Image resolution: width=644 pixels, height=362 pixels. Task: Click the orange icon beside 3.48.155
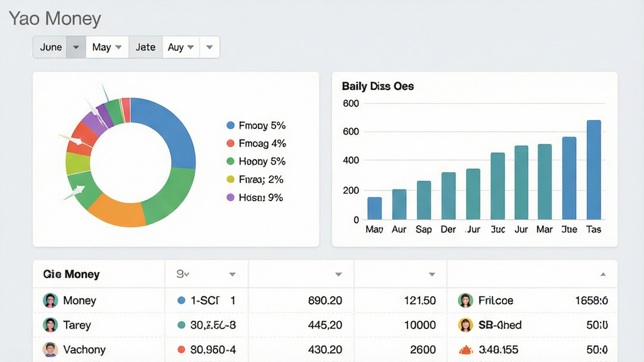pyautogui.click(x=465, y=350)
